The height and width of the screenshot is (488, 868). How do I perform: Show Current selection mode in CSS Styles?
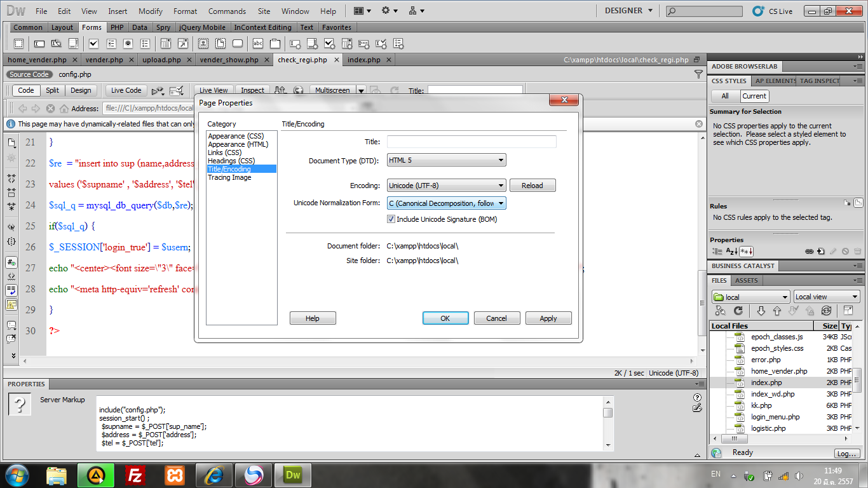(754, 96)
